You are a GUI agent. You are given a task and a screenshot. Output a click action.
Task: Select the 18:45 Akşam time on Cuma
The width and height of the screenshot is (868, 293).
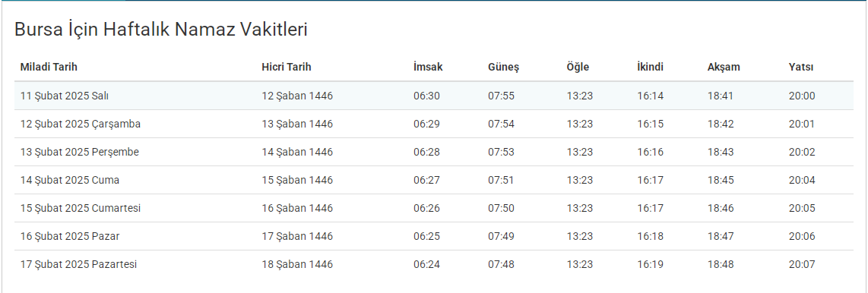(x=721, y=180)
